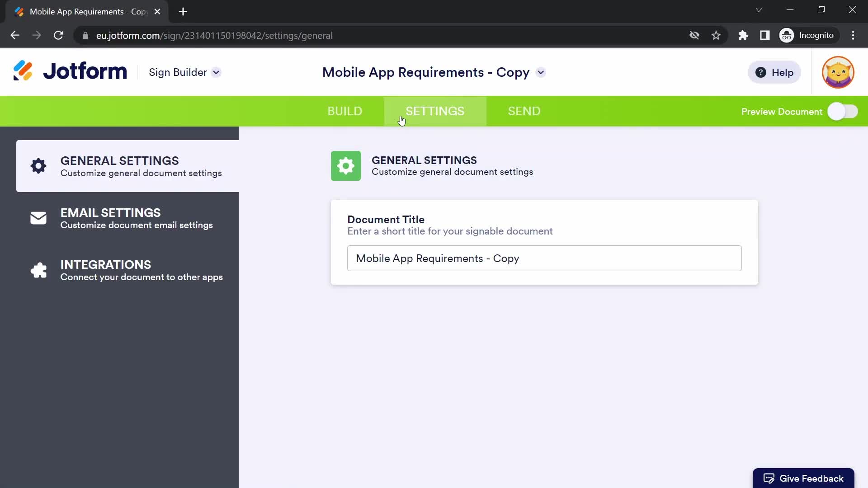Click the site lock icon
The width and height of the screenshot is (868, 488).
(x=85, y=35)
